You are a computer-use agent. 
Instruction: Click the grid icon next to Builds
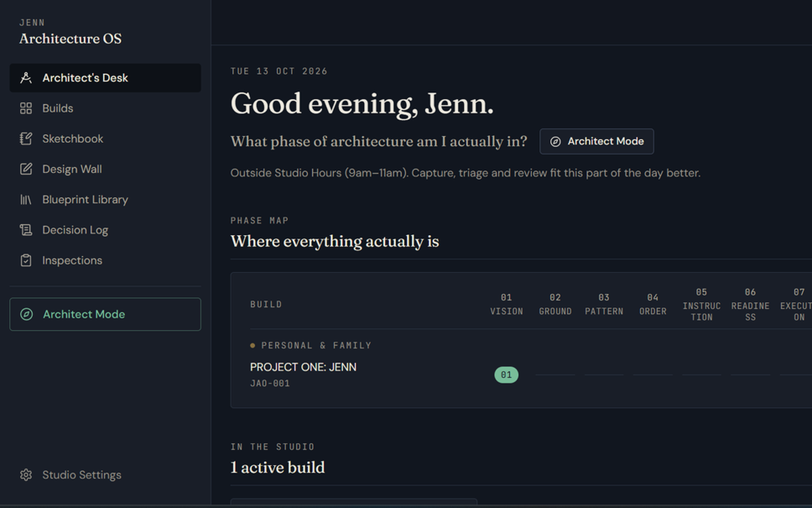coord(26,108)
